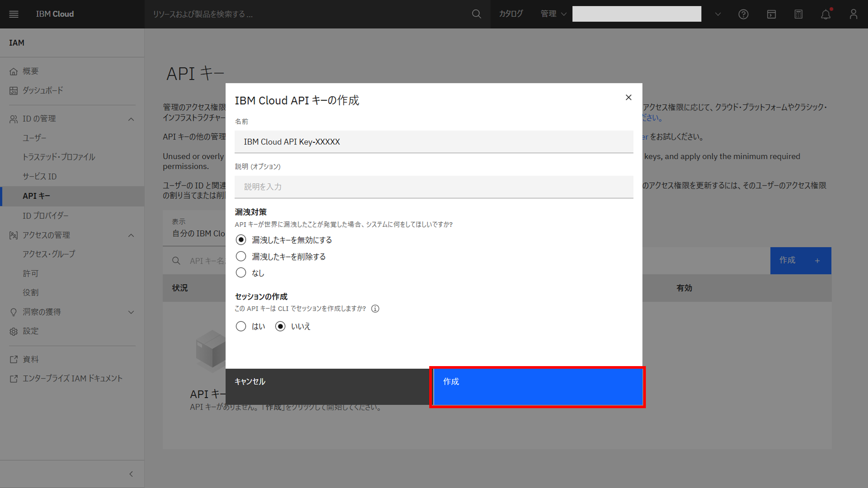Cancel with the キャンセル button
This screenshot has height=488, width=868.
click(x=327, y=386)
